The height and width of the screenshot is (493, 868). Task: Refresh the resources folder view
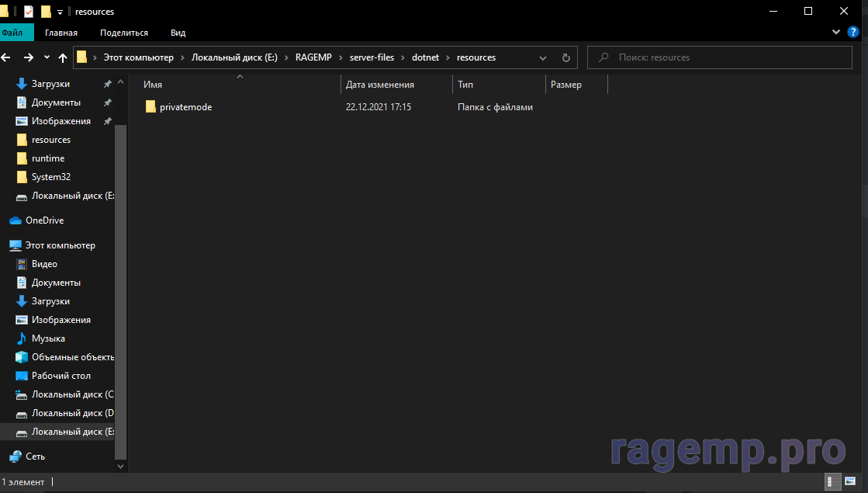(x=565, y=57)
